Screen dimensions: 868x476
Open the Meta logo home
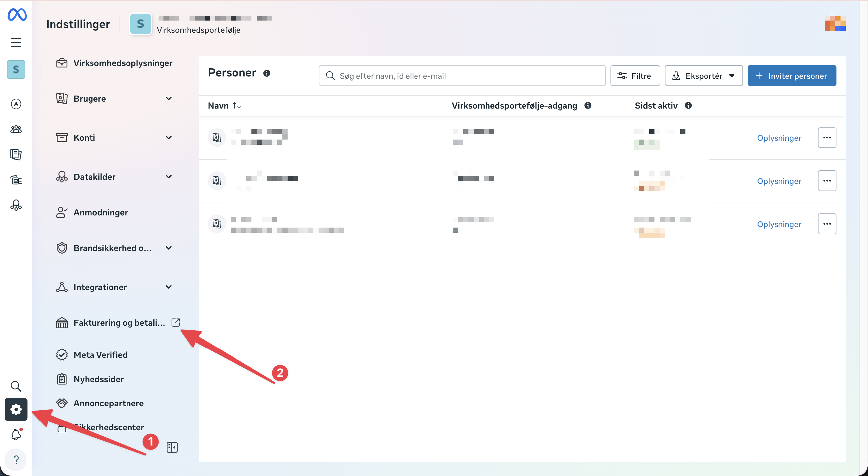click(17, 15)
